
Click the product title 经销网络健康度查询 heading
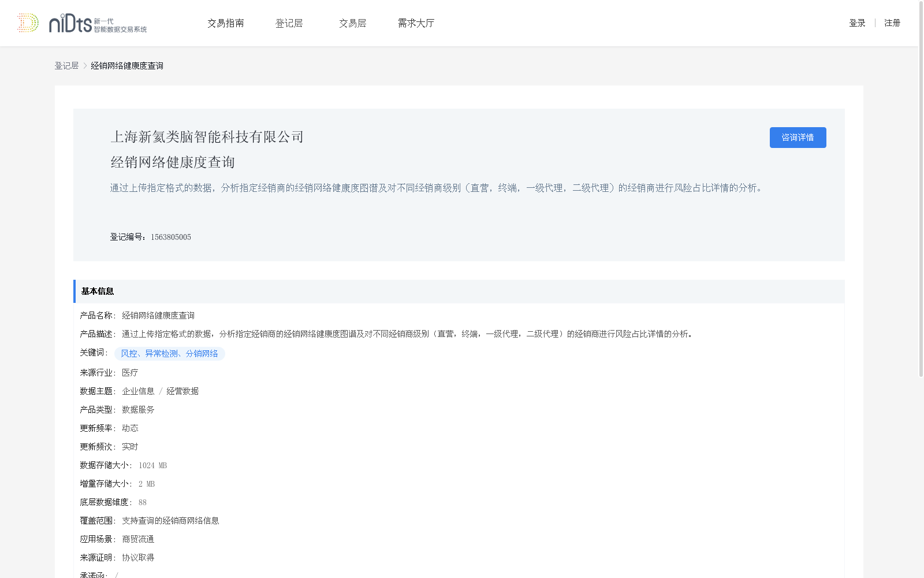coord(173,162)
